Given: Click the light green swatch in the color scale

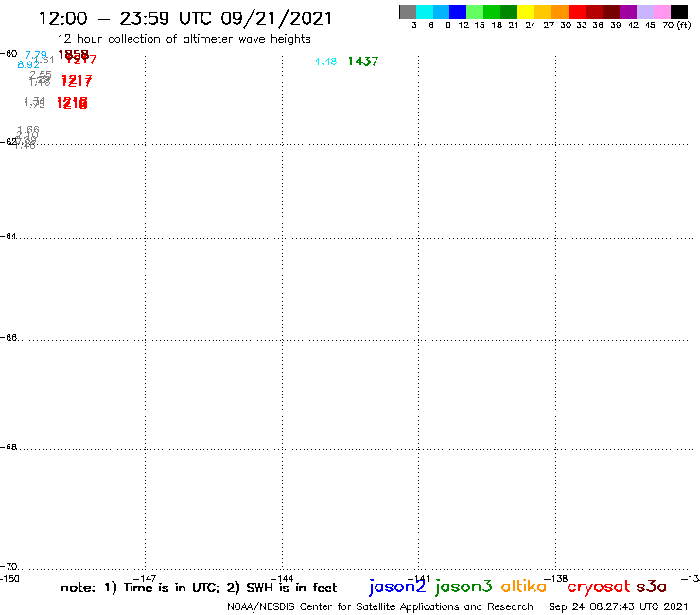Looking at the screenshot, I should pos(475,11).
